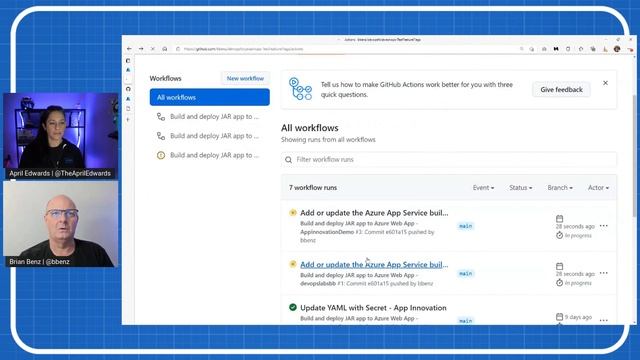Click stopwatch icon on run #3 in progress

[x=560, y=235]
